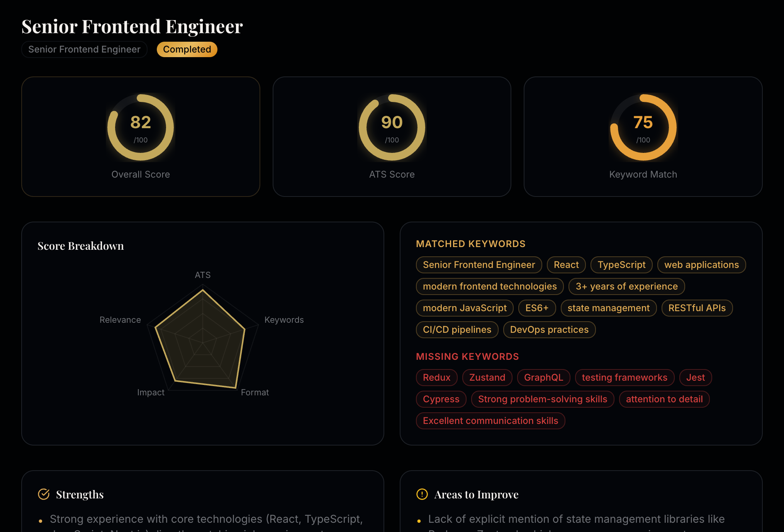This screenshot has height=532, width=784.
Task: Click the React matched keyword pill
Action: pyautogui.click(x=566, y=265)
